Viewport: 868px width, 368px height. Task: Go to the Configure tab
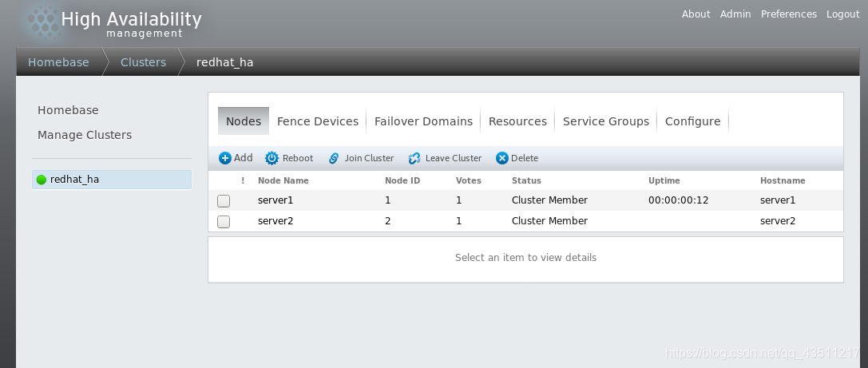click(692, 121)
